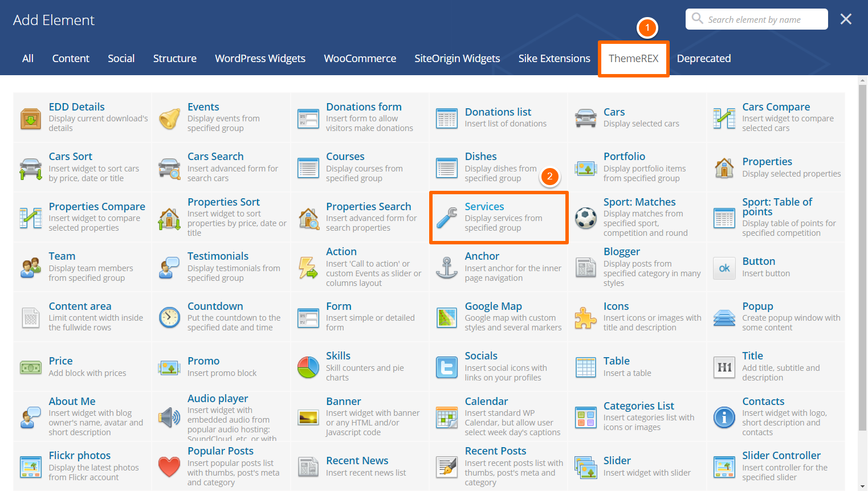Screen dimensions: 868x491
Task: Click the search element by name field
Action: (757, 19)
